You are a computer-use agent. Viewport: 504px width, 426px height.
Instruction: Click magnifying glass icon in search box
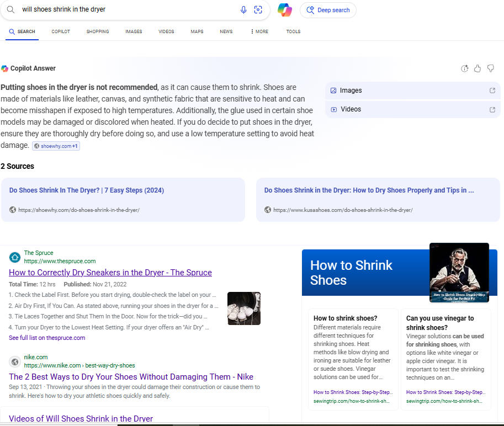click(10, 10)
